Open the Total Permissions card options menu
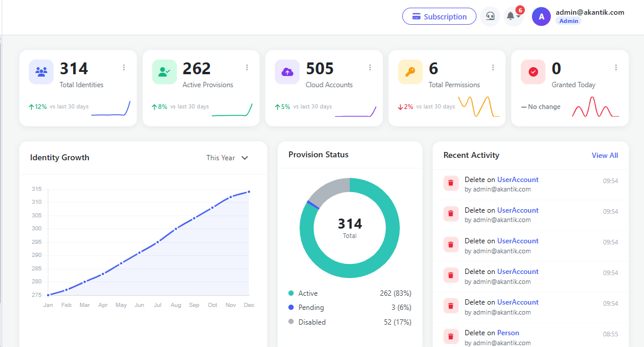 (x=493, y=68)
